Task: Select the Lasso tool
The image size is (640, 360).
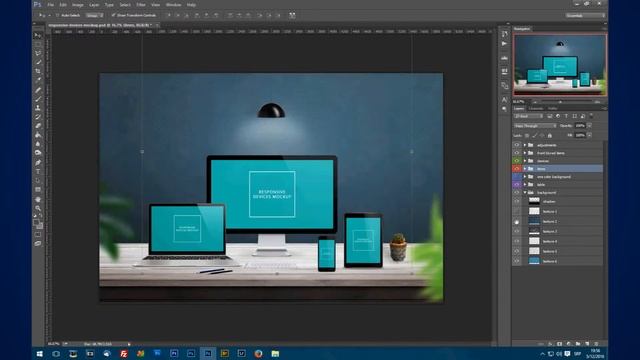Action: tap(38, 53)
